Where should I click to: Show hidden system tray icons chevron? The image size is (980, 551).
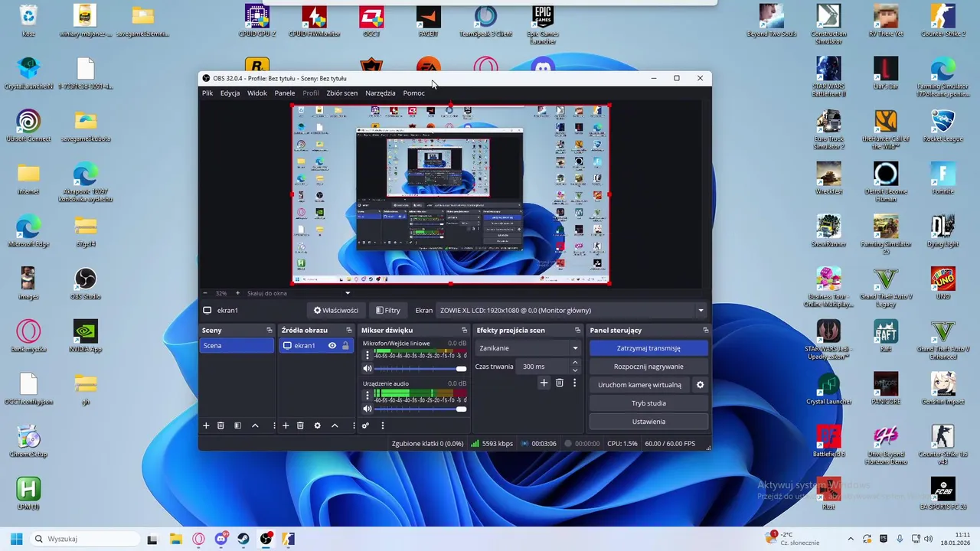[x=851, y=539]
